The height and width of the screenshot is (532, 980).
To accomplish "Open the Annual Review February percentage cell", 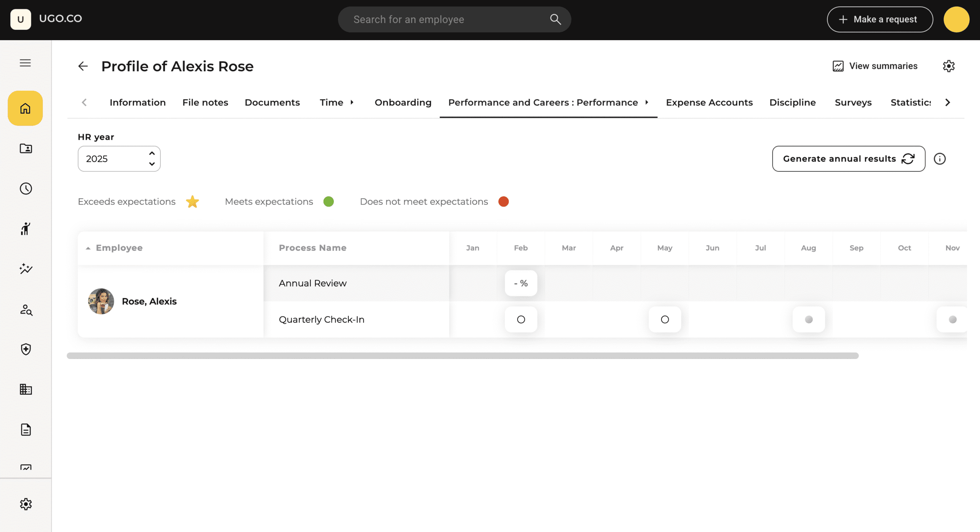I will [521, 283].
